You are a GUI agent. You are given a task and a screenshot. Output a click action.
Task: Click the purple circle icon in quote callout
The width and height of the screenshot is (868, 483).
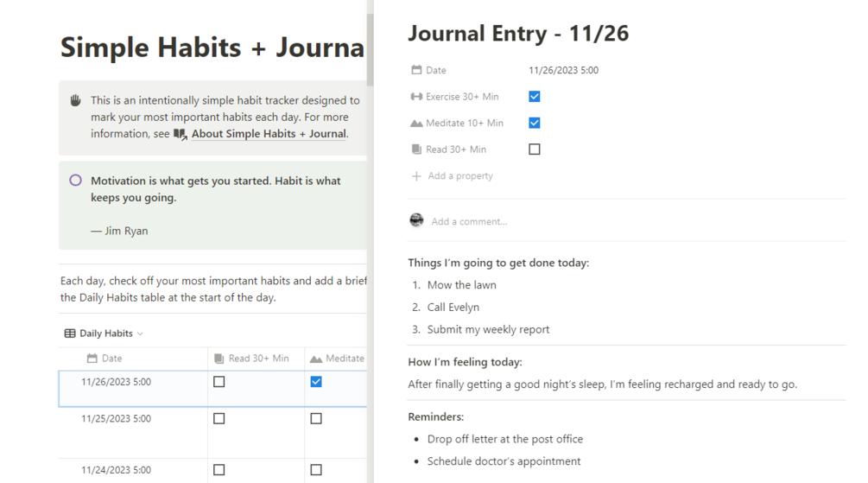(75, 181)
